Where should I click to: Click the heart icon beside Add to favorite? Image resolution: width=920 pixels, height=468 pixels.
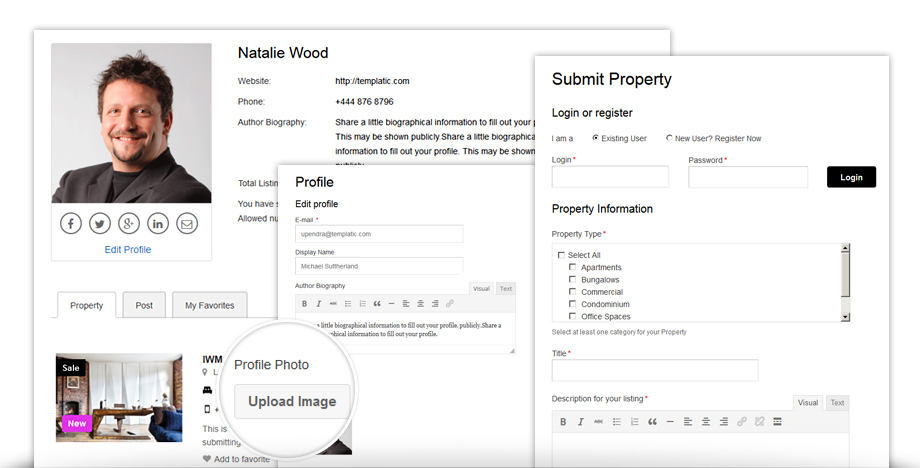(207, 459)
